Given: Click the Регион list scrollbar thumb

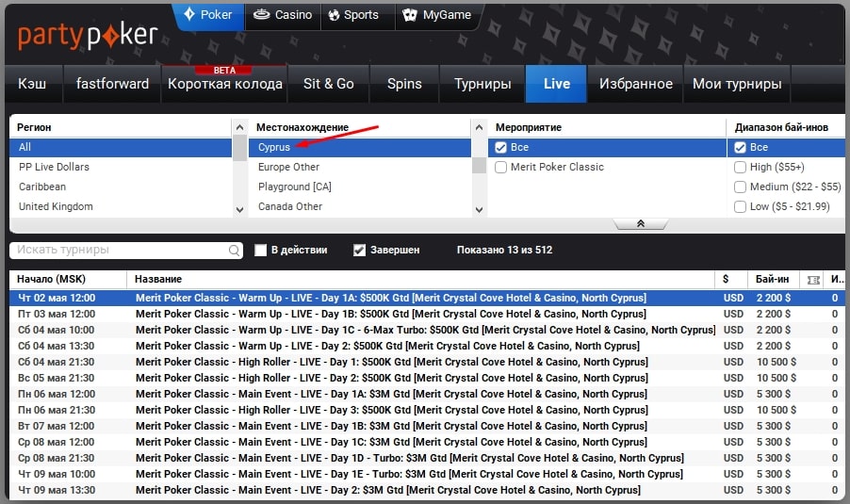Looking at the screenshot, I should (x=239, y=149).
